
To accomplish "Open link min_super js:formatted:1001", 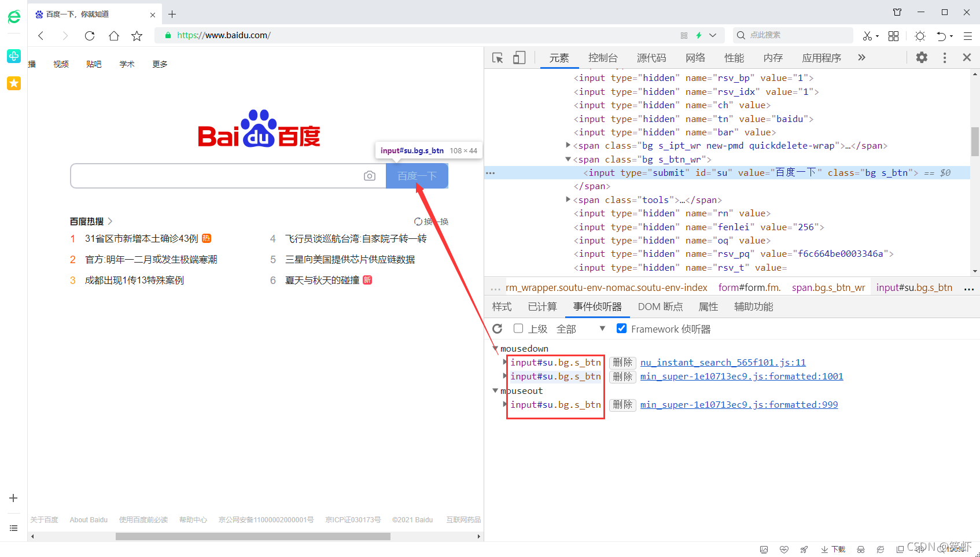I will tap(742, 376).
